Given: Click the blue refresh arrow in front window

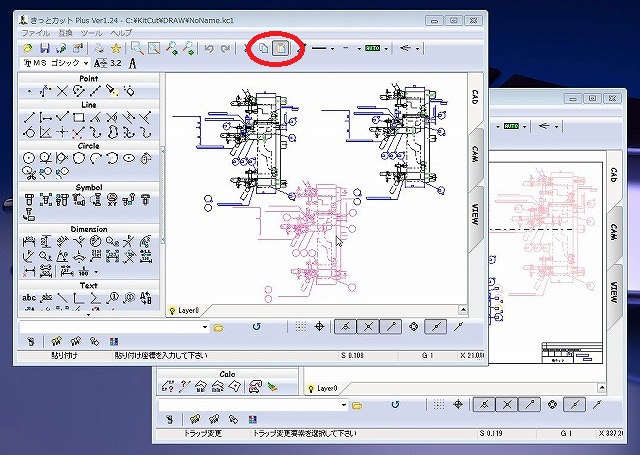Looking at the screenshot, I should coord(256,327).
